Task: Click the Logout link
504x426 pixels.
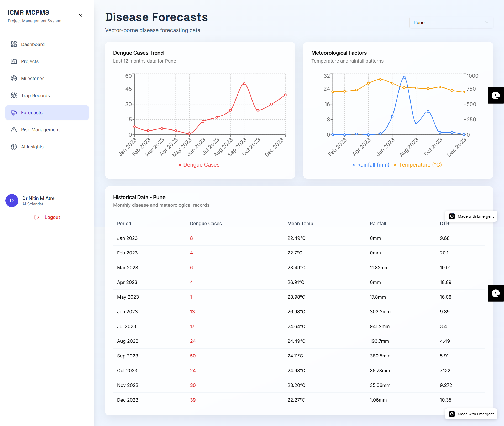Action: coord(52,217)
